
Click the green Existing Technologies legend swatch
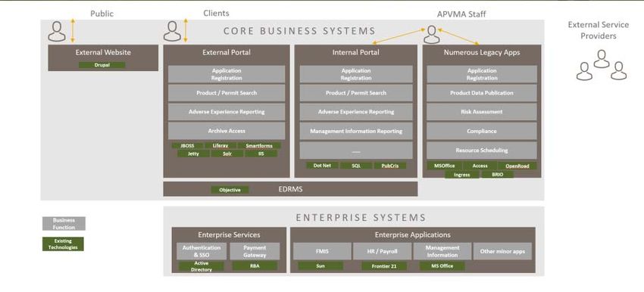63,244
